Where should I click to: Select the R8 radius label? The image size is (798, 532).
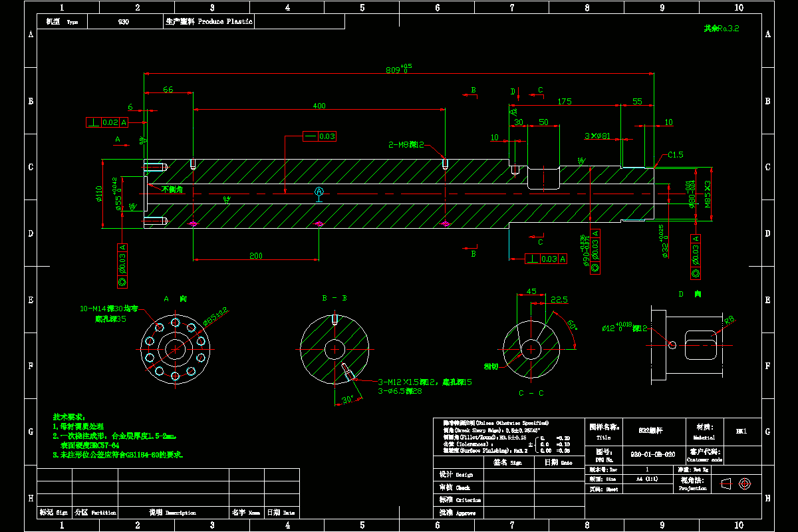[x=730, y=321]
